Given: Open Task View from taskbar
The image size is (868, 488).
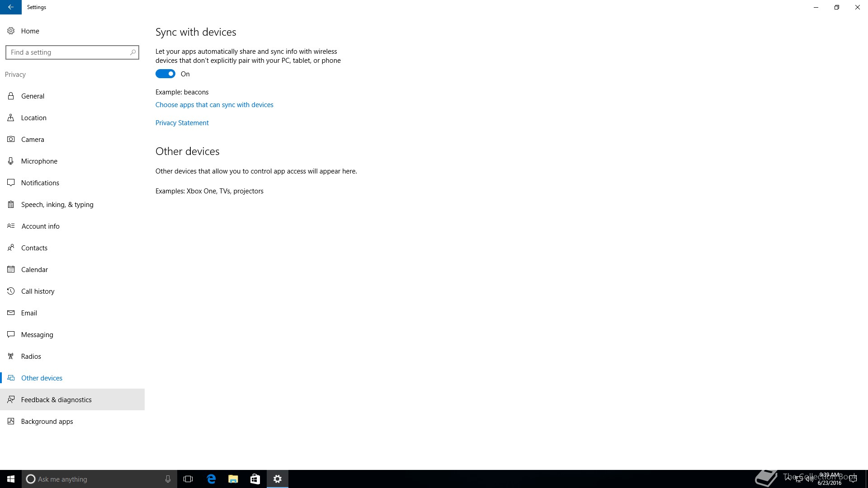Looking at the screenshot, I should [x=188, y=479].
